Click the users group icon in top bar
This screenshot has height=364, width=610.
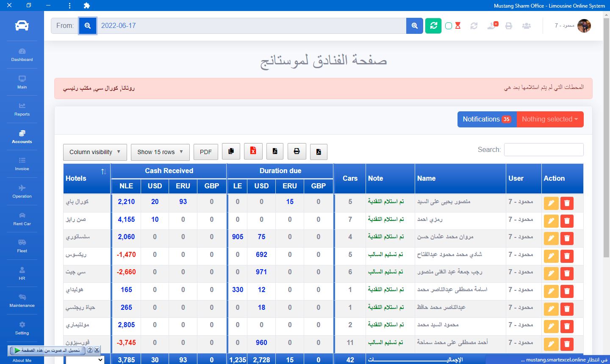[x=527, y=26]
